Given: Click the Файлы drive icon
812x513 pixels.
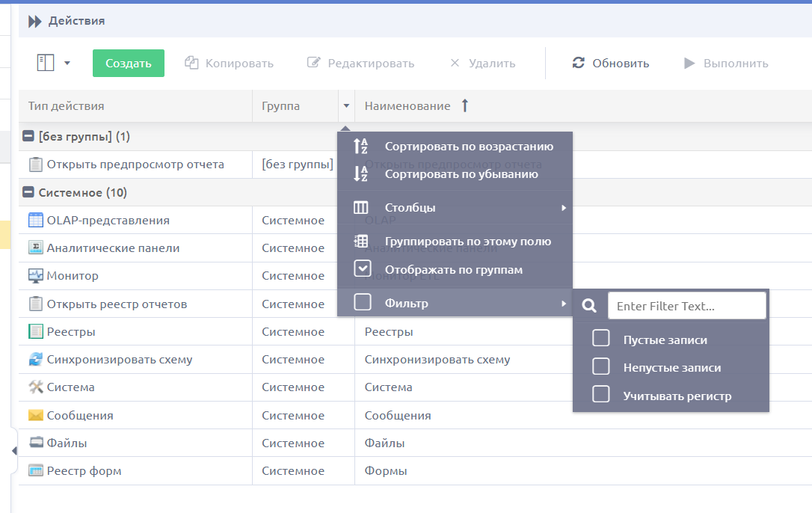Looking at the screenshot, I should point(36,443).
